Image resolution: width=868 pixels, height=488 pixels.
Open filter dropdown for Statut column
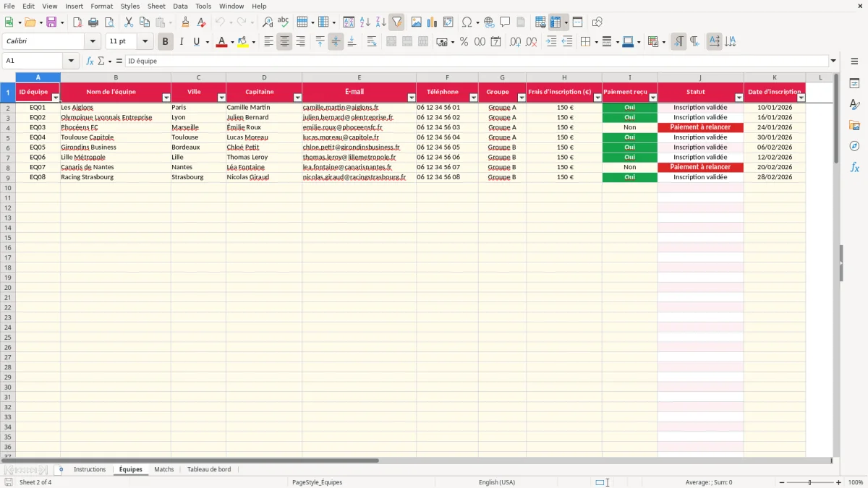739,97
